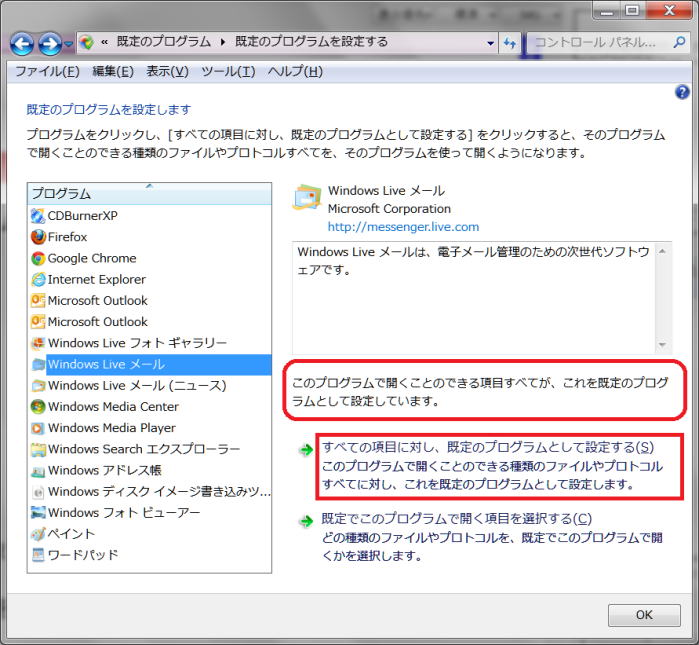Screen dimensions: 699x645
Task: Select the Firefox row text
Action: 67,237
